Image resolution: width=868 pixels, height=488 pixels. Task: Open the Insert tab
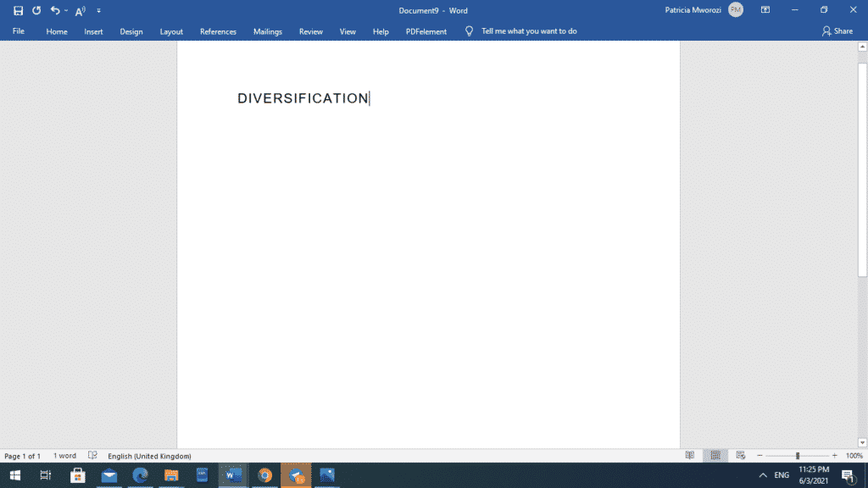tap(93, 31)
